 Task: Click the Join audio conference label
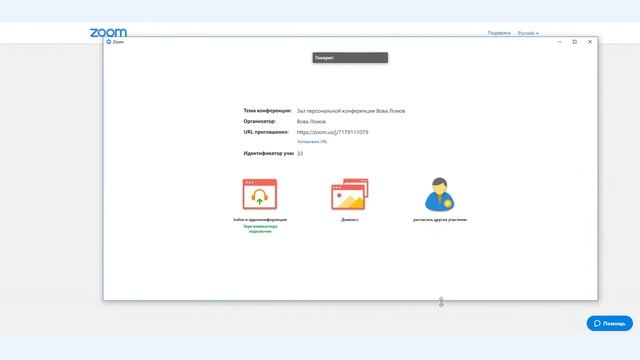tap(260, 220)
